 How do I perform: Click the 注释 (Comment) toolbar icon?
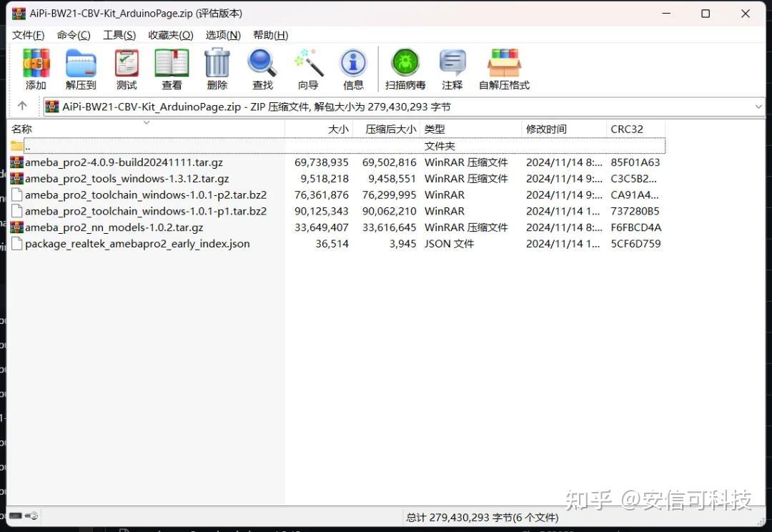click(452, 63)
